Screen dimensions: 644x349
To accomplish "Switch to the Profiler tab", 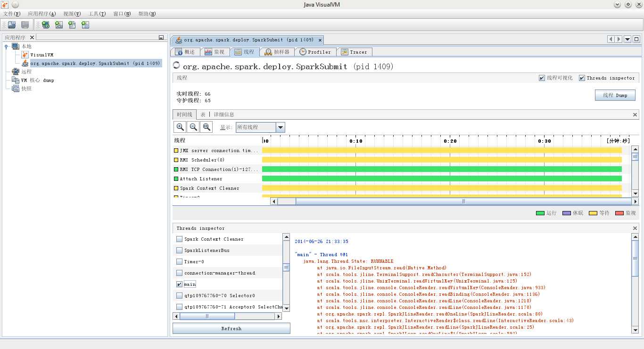I will 315,52.
